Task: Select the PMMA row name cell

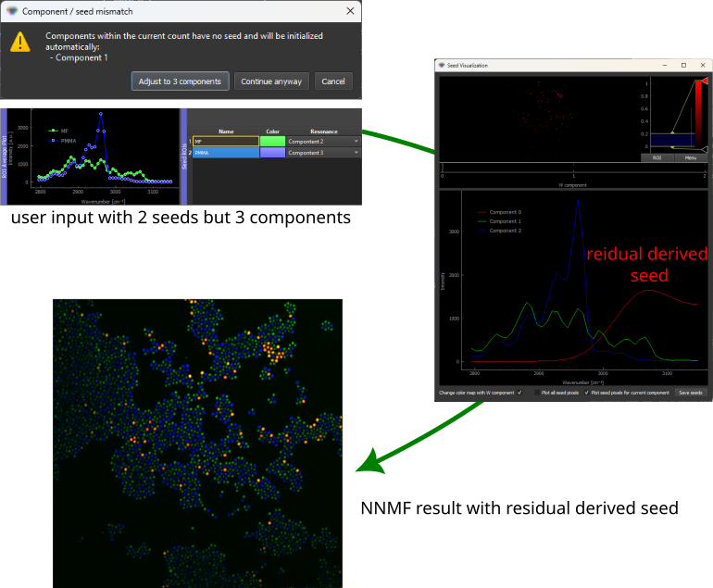Action: pos(226,153)
